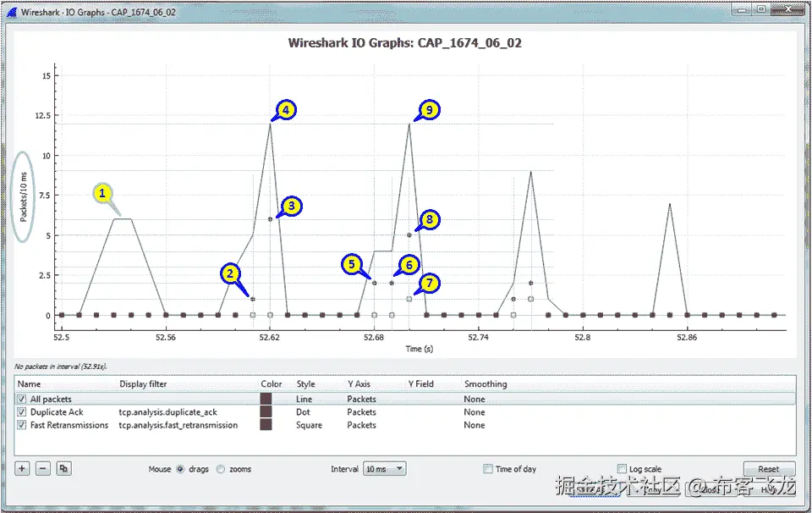This screenshot has height=513, width=812.
Task: Click the 52.86 x-axis tick label
Action: tap(687, 337)
